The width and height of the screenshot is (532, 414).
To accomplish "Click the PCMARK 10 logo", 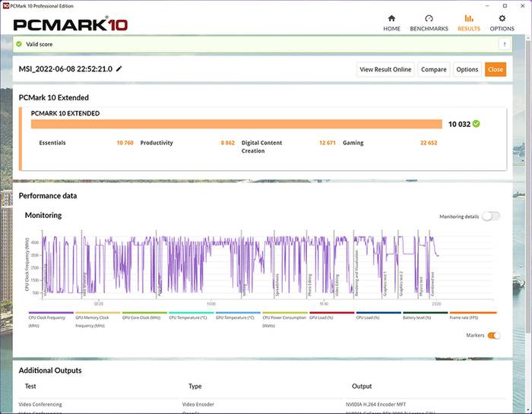I will pyautogui.click(x=70, y=25).
